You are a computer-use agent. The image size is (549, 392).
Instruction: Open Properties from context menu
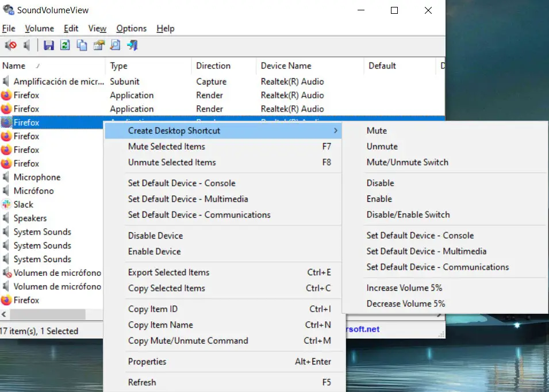point(223,362)
